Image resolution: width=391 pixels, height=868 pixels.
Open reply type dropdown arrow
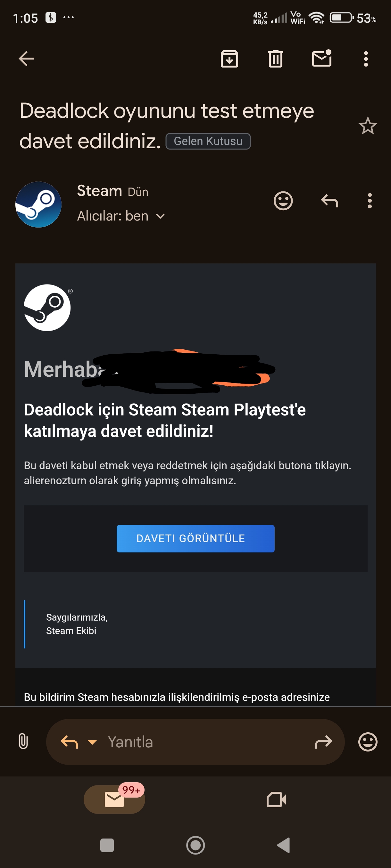point(92,742)
